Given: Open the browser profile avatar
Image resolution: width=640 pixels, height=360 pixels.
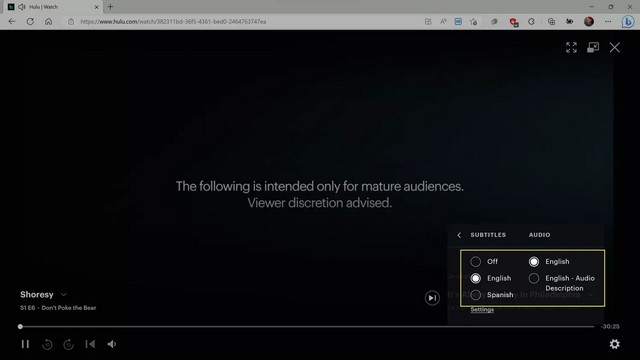Looking at the screenshot, I should [x=589, y=22].
